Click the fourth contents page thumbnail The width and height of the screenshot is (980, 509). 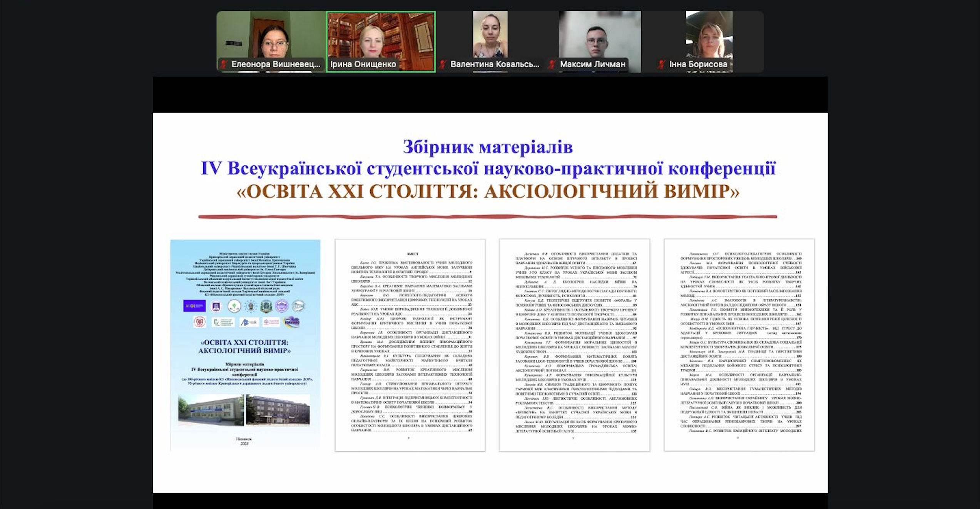tap(739, 345)
